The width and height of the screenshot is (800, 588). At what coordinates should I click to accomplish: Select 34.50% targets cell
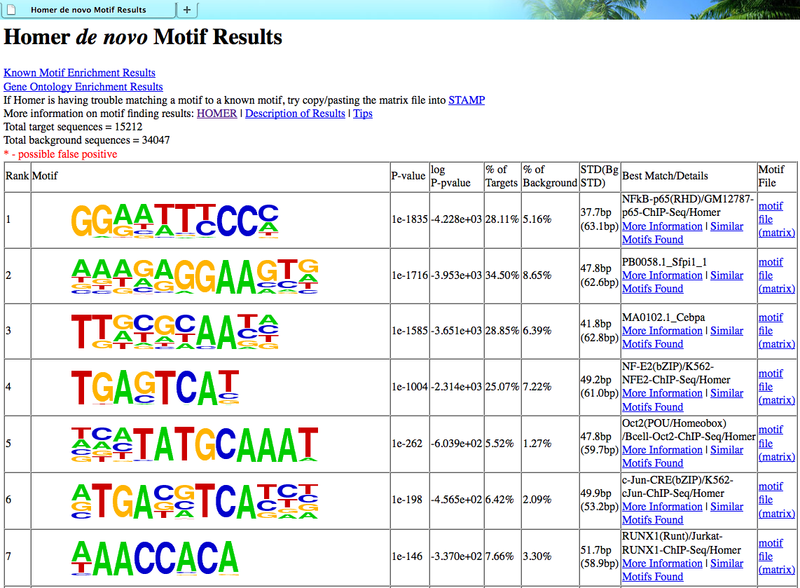(x=502, y=276)
